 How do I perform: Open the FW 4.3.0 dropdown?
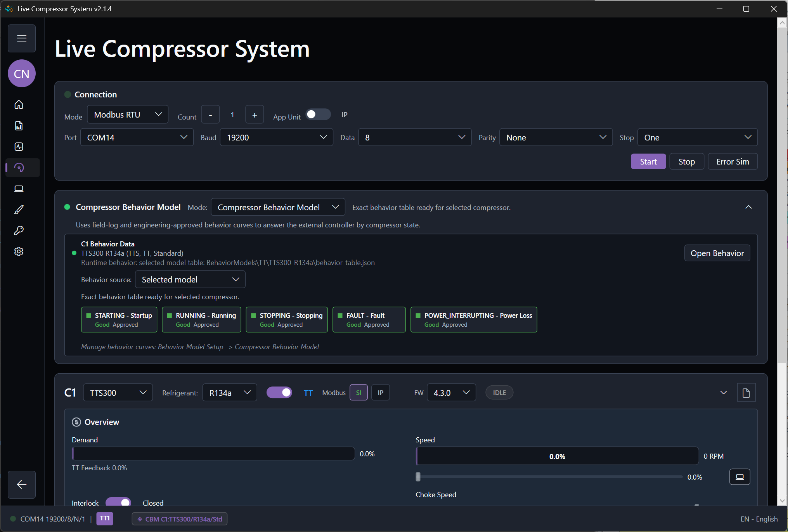click(x=451, y=393)
